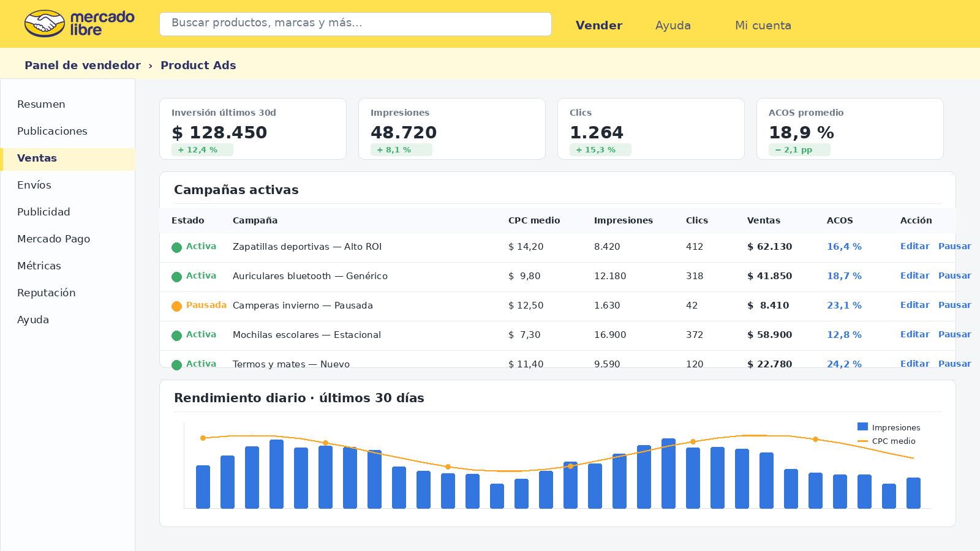The width and height of the screenshot is (980, 551).
Task: Click the 16,4 % ACOS value
Action: [x=844, y=247]
